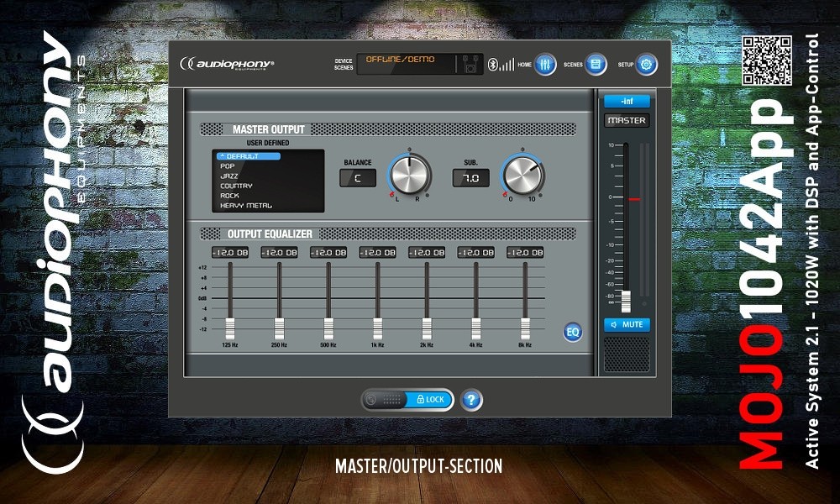Image resolution: width=840 pixels, height=504 pixels.
Task: Select the COUNTRY preset
Action: point(236,186)
